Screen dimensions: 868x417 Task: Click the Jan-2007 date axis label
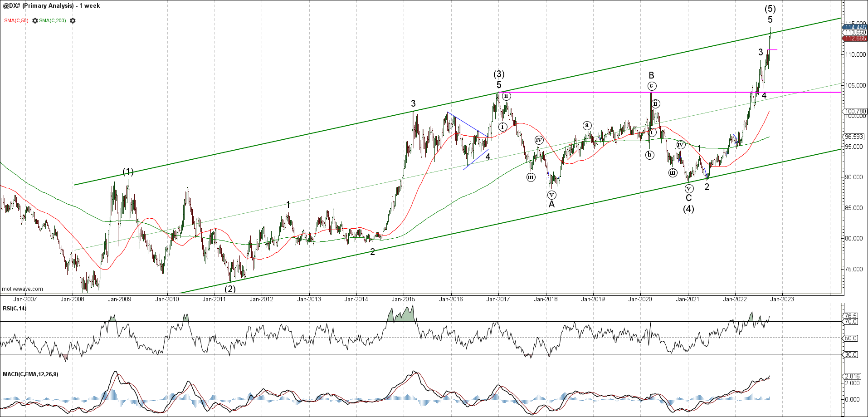25,299
